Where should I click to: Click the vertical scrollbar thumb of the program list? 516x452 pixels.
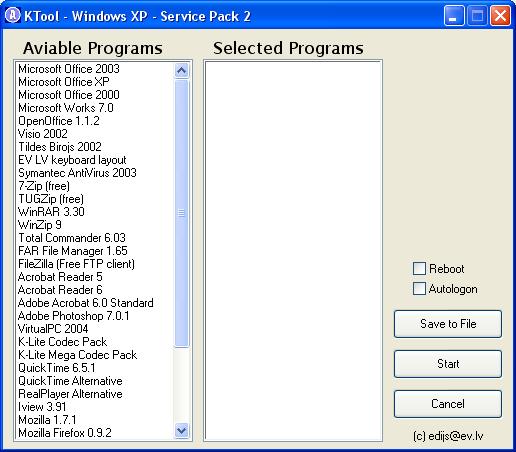[x=181, y=213]
